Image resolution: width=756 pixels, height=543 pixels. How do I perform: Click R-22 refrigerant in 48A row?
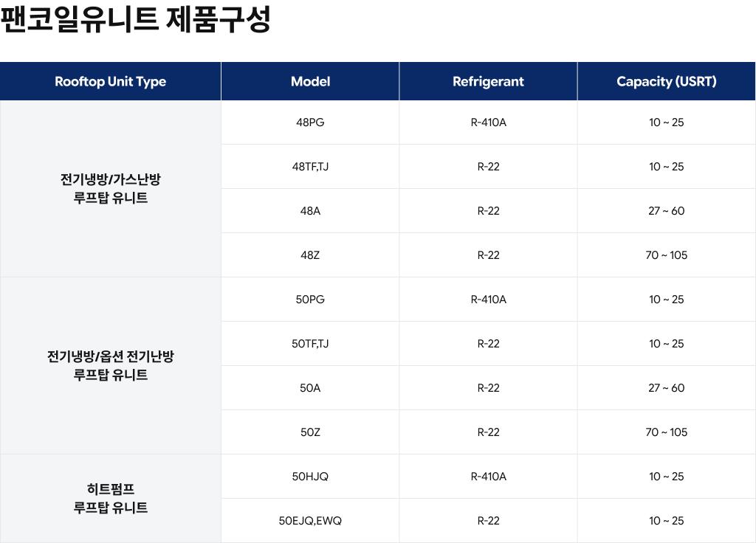[488, 211]
